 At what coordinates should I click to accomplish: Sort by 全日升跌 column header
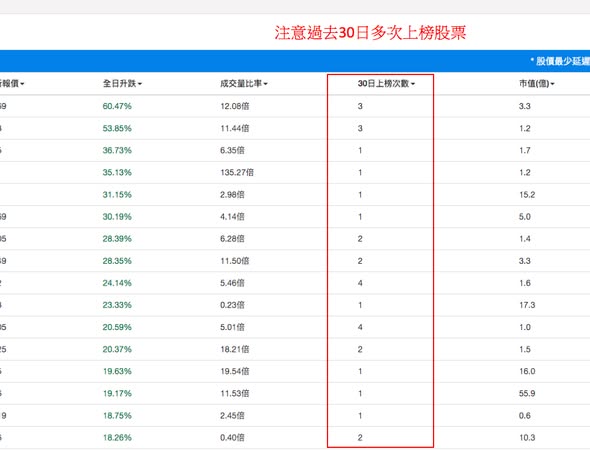point(122,84)
